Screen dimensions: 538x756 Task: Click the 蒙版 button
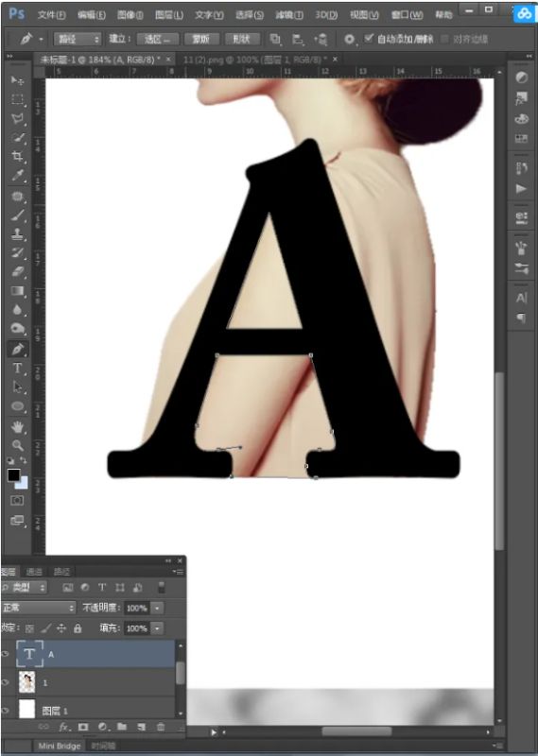(x=200, y=39)
